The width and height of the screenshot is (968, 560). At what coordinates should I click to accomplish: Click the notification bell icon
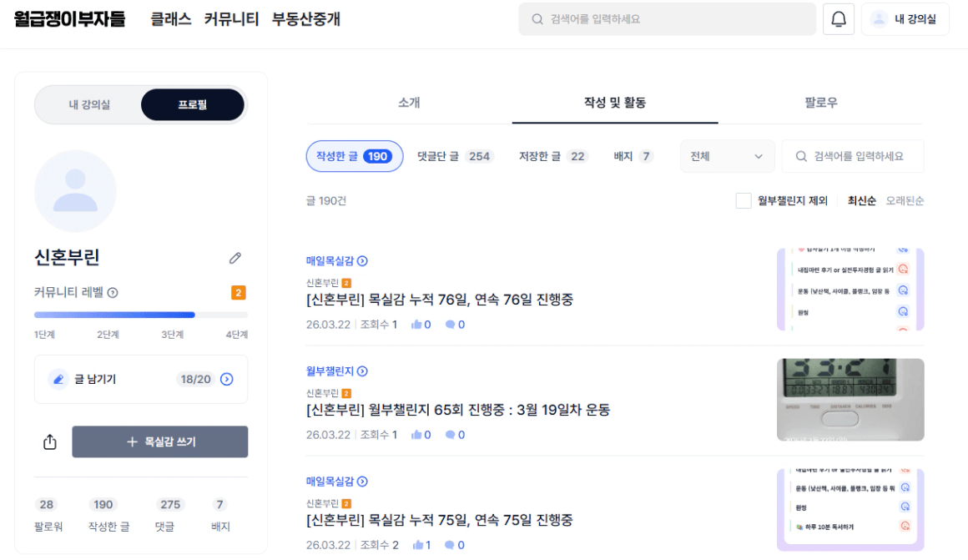click(839, 19)
